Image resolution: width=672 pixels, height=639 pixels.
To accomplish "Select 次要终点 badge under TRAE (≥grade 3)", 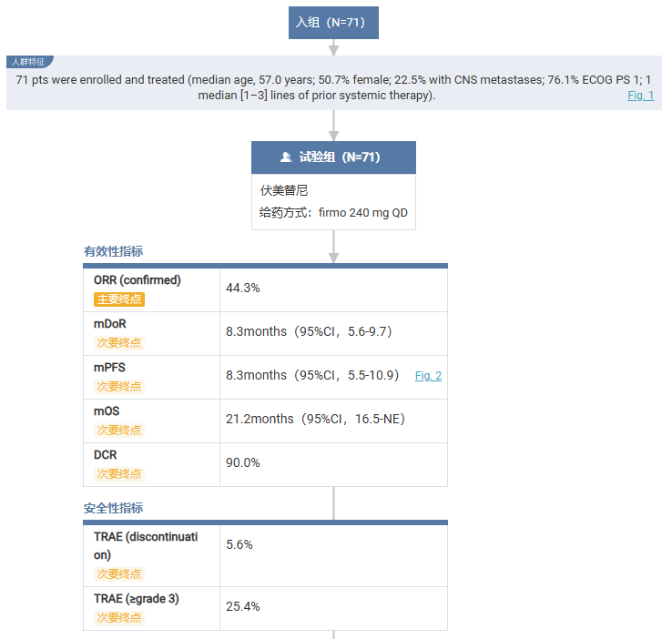I will coord(119,617).
